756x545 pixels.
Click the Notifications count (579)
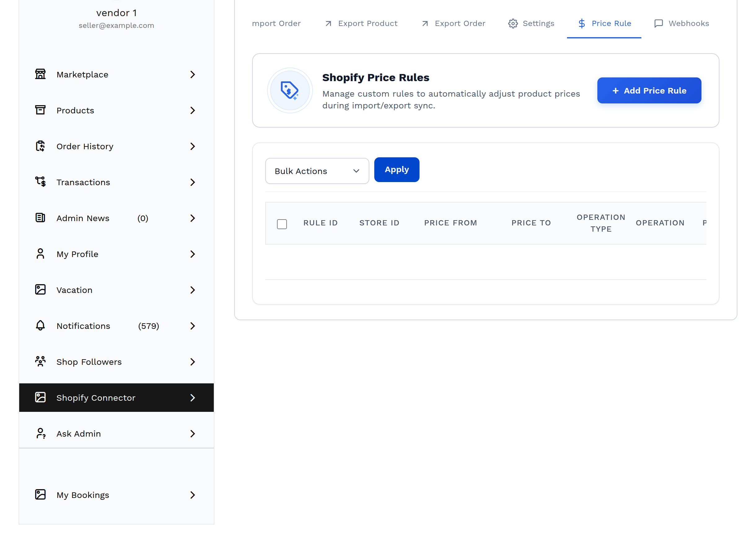coord(149,326)
